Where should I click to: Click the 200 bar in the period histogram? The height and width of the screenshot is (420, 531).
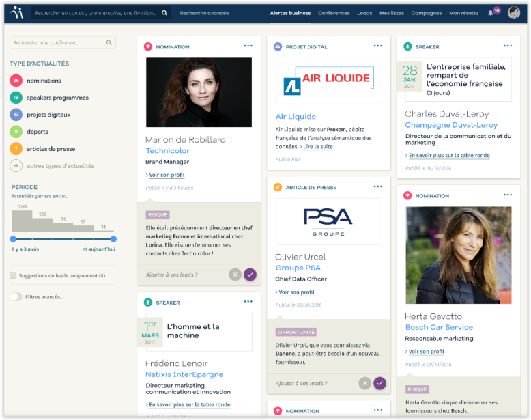click(x=22, y=221)
